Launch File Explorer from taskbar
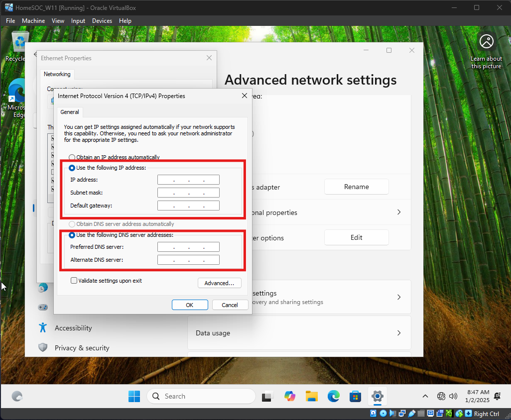 tap(312, 396)
